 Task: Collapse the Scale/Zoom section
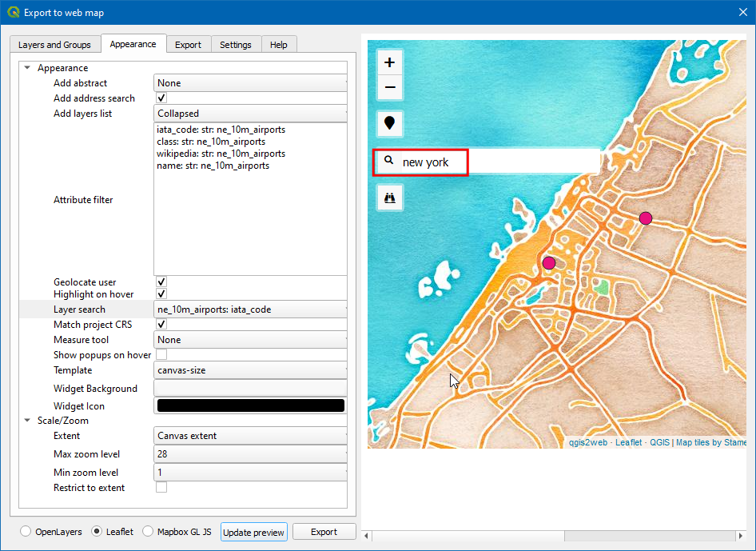pos(27,421)
